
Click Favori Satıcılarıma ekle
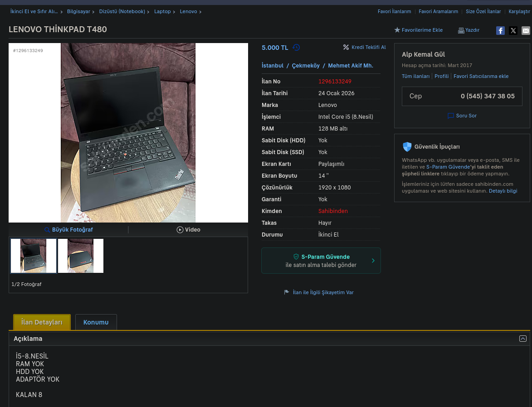point(481,76)
